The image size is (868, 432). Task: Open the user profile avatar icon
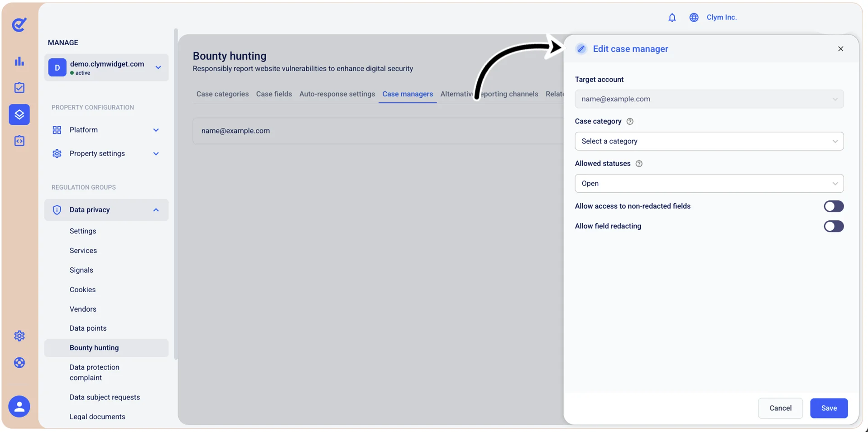click(x=19, y=407)
